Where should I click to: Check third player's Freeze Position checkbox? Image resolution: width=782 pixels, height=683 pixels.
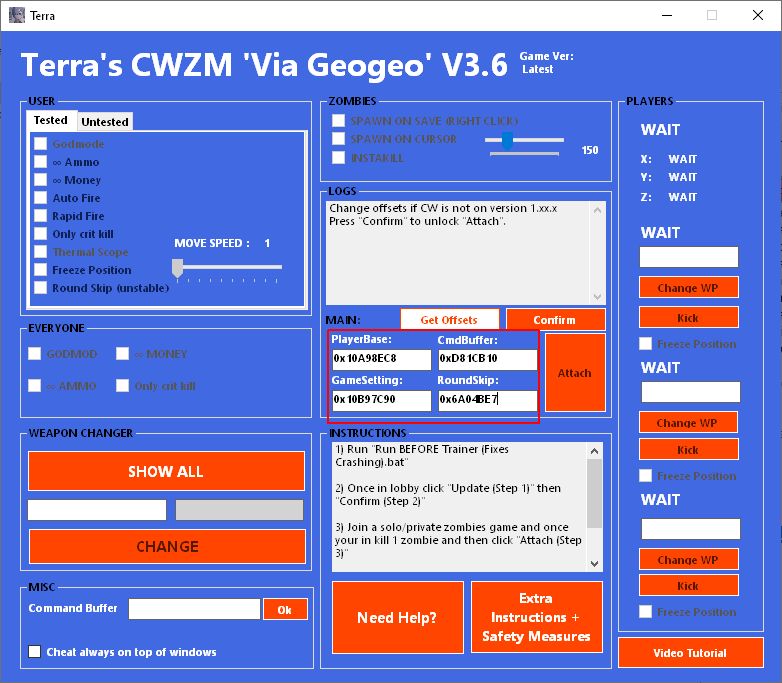point(645,612)
